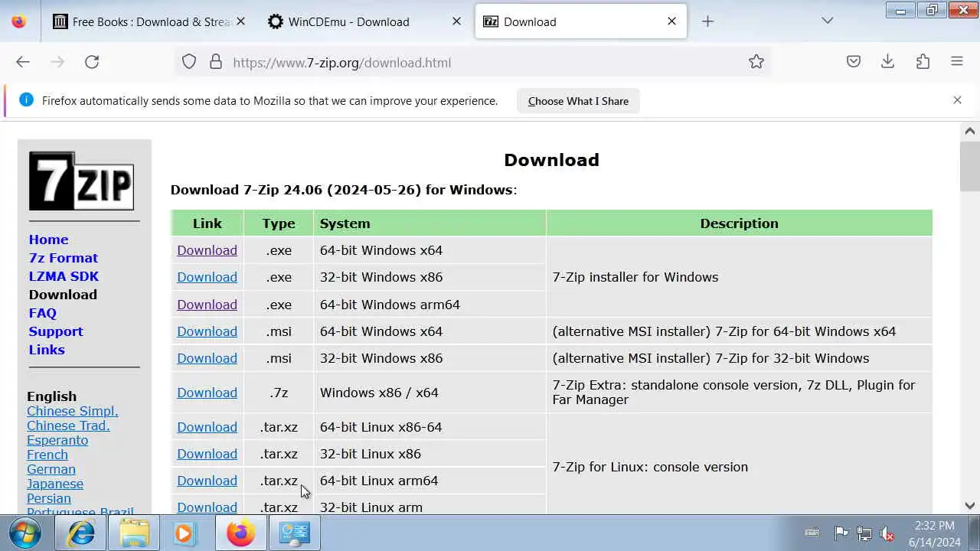Open Home in 7-Zip sidebar

tap(48, 240)
